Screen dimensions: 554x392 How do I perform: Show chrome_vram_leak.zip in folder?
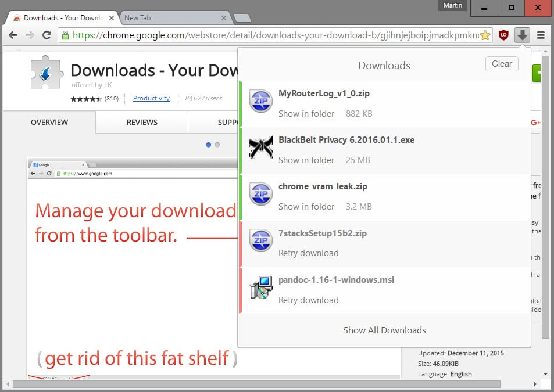(306, 206)
